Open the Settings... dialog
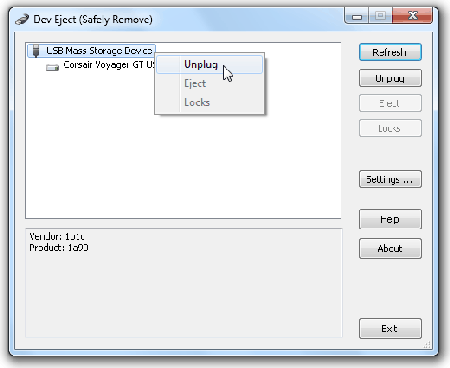Viewport: 450px width, 368px height. (390, 179)
